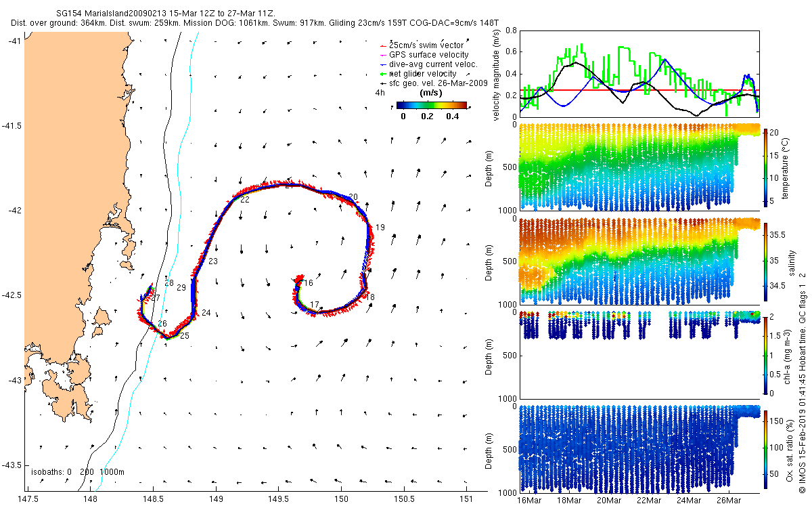The height and width of the screenshot is (508, 812).
Task: Click day marker 17 on the glider track
Action: tap(314, 304)
